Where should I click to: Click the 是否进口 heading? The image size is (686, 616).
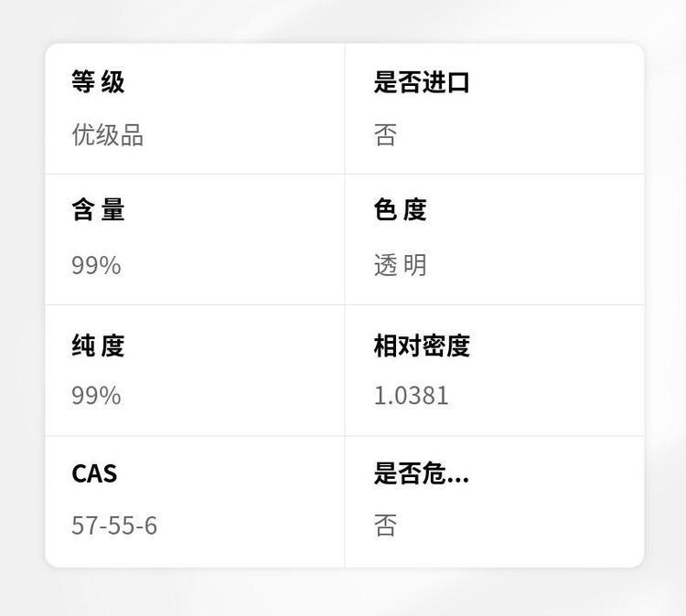421,82
